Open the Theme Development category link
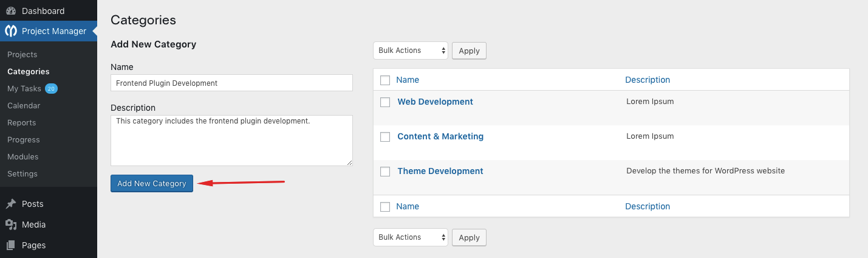This screenshot has width=868, height=258. coord(440,171)
